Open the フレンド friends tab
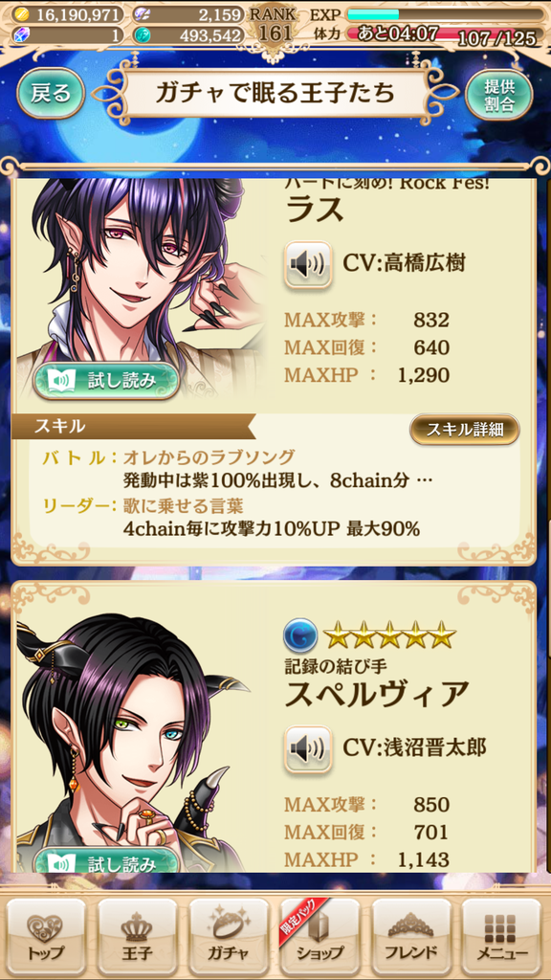Image resolution: width=551 pixels, height=980 pixels. tap(411, 935)
